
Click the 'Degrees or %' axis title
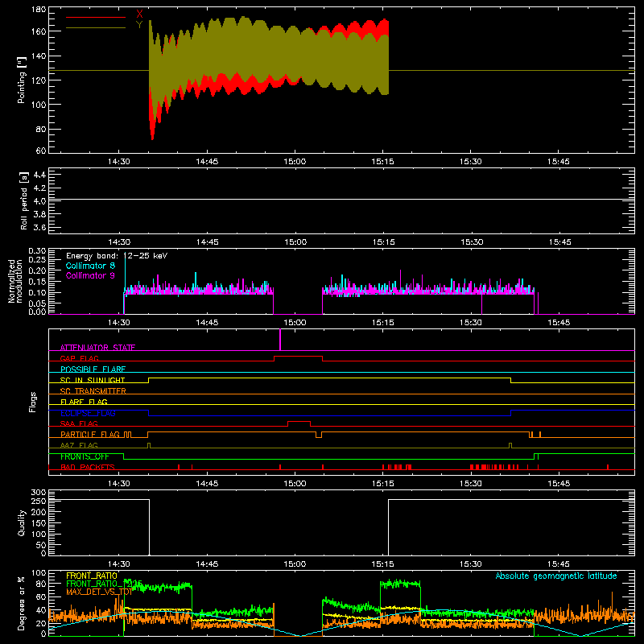(x=22, y=603)
